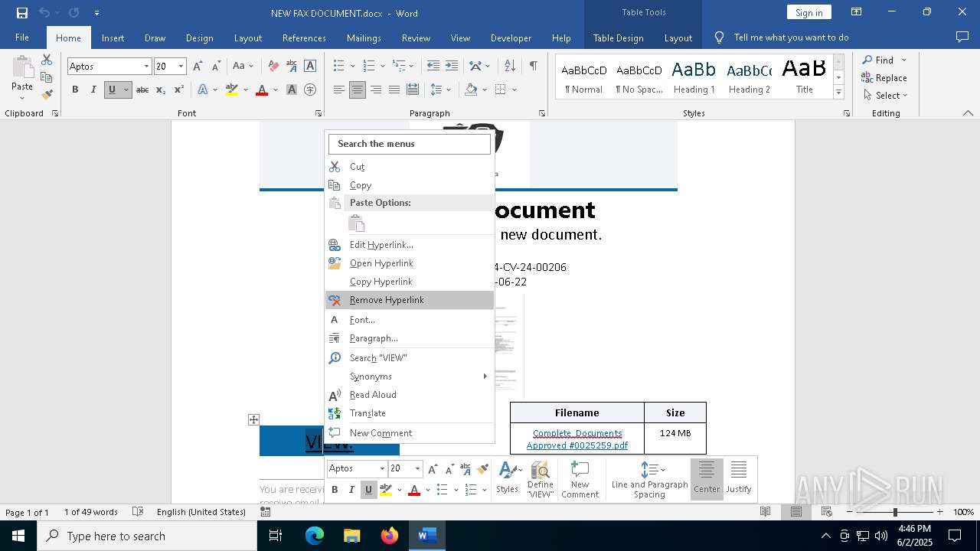Choose Edit Hyperlink from context menu

[410, 245]
